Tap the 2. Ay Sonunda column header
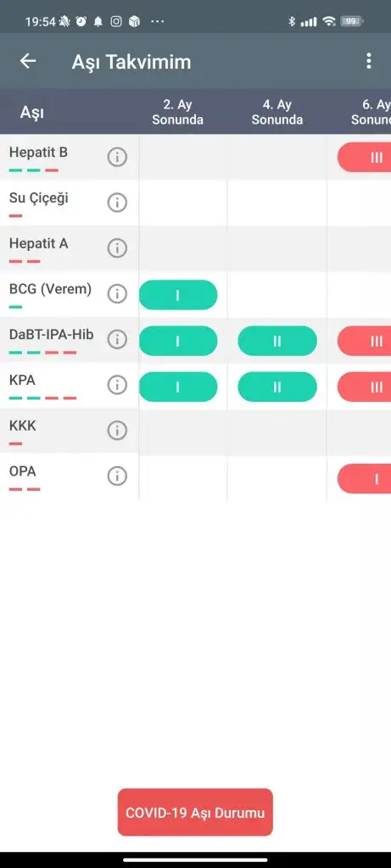 click(x=178, y=113)
